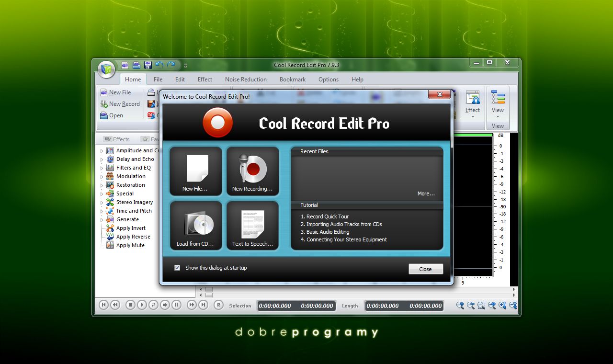Select Apply Mute effect
The width and height of the screenshot is (613, 364).
tap(130, 245)
